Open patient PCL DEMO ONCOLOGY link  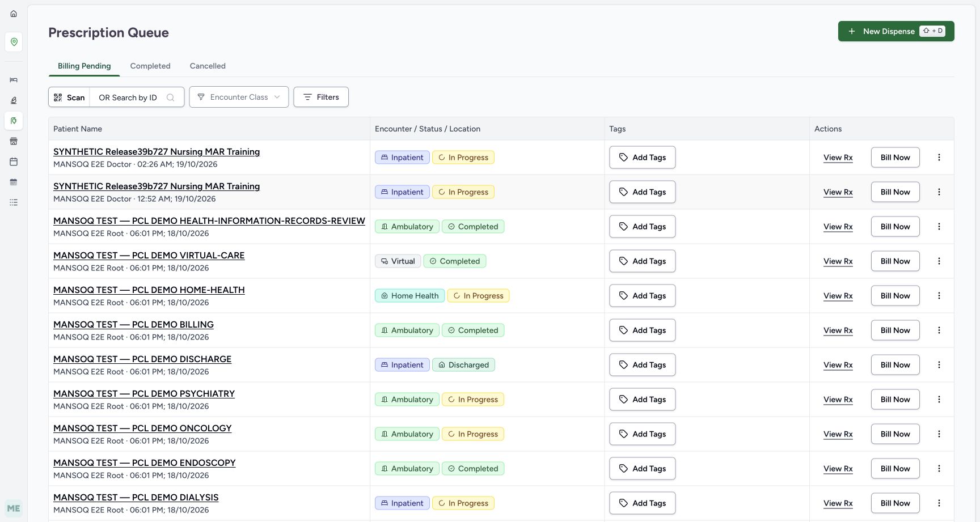tap(142, 428)
